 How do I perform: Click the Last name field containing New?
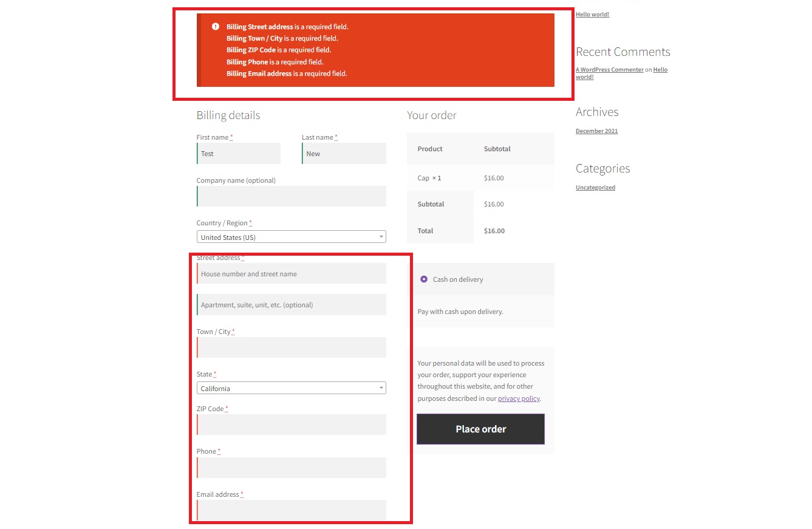[x=344, y=153]
